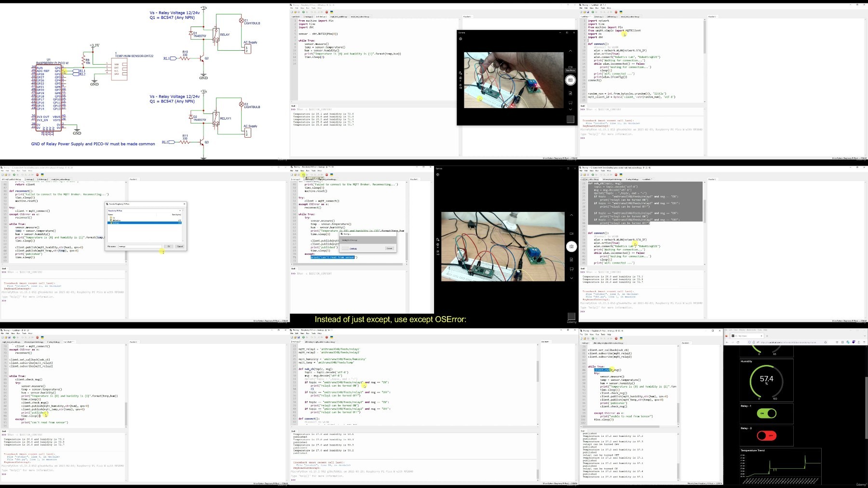868x488 pixels.
Task: Open the Bookmarks menu in the dashboard browser
Action: (751, 330)
